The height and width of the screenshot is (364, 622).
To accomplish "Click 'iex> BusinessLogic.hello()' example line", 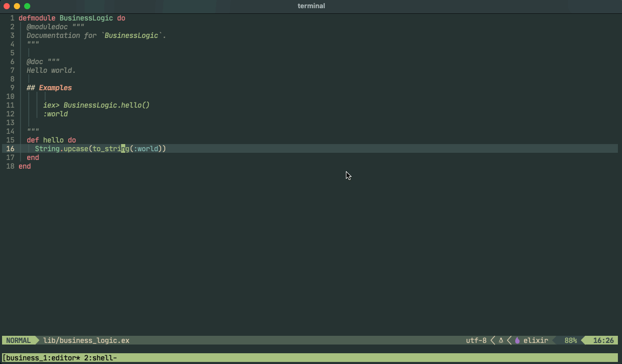I will pos(96,105).
